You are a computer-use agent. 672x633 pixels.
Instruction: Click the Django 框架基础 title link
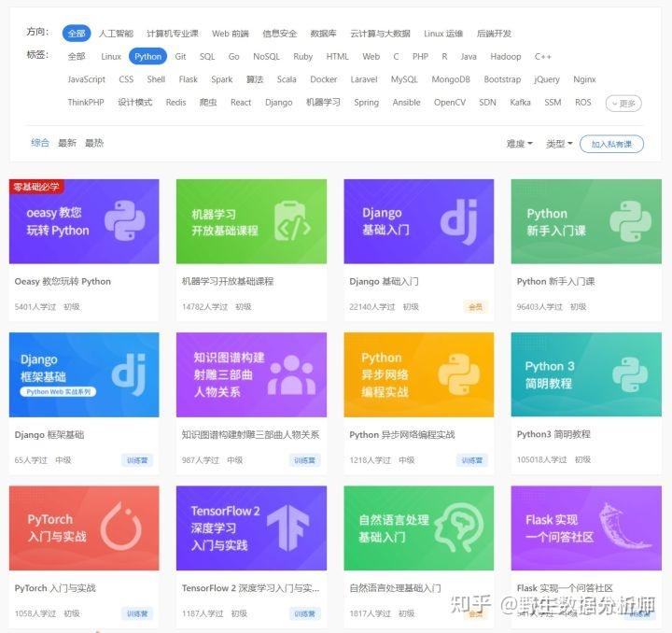tap(49, 434)
